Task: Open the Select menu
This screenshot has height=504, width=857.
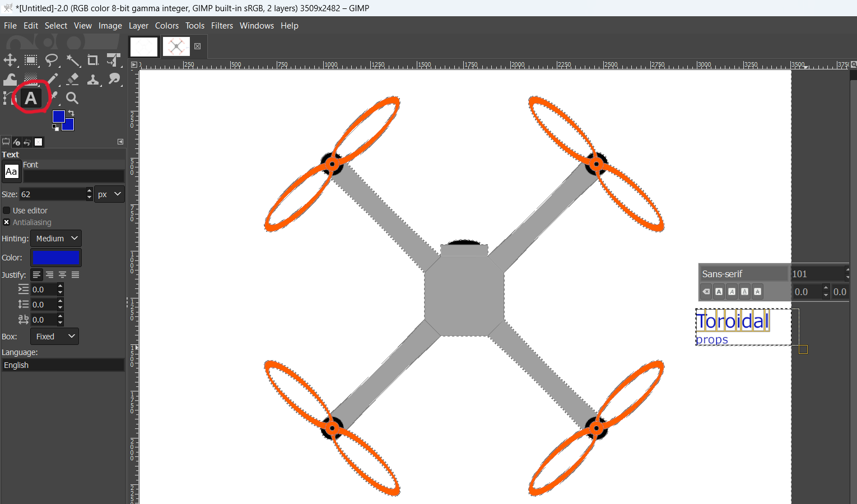Action: click(x=56, y=26)
